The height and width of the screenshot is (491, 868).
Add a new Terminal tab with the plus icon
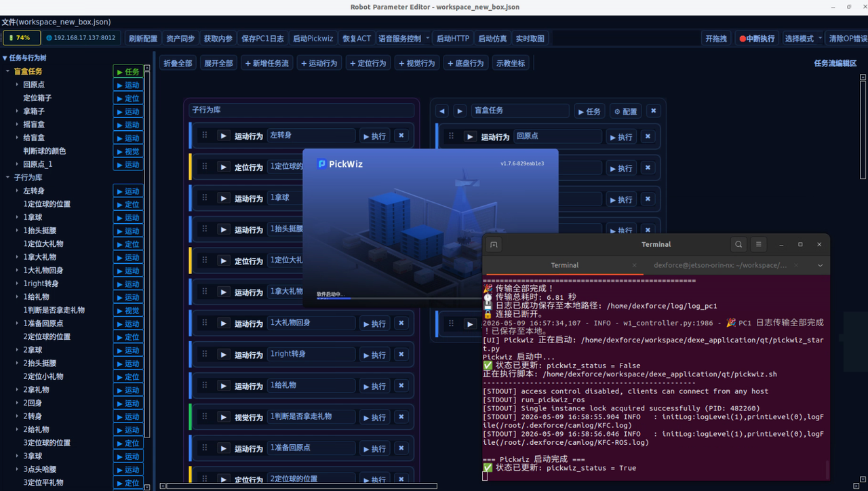[494, 245]
